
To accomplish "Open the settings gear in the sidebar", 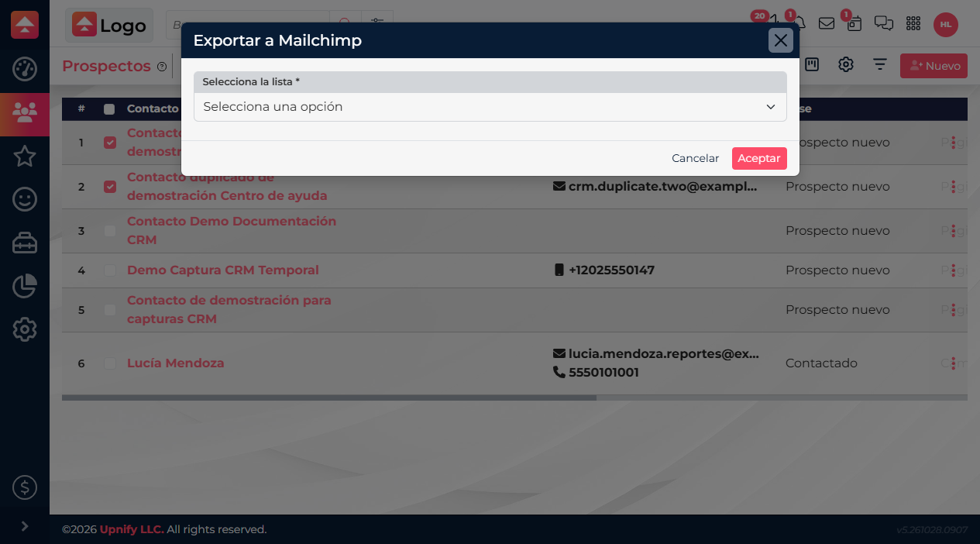I will coord(25,330).
